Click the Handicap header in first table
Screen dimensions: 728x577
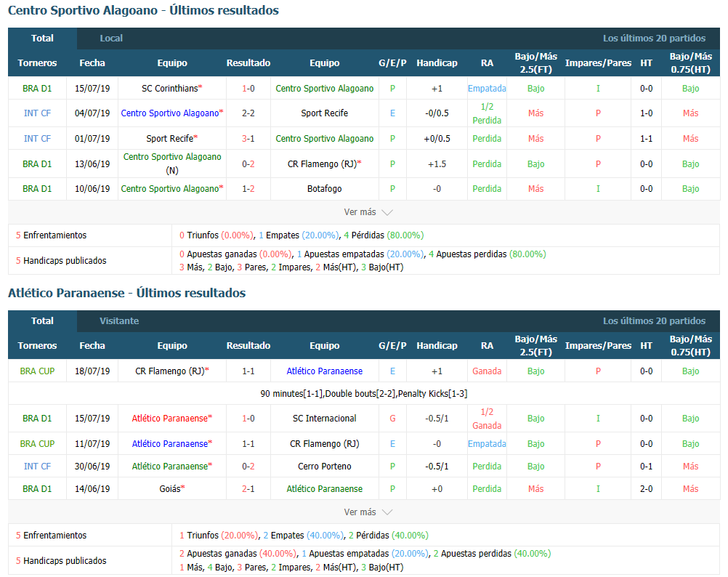[x=437, y=63]
